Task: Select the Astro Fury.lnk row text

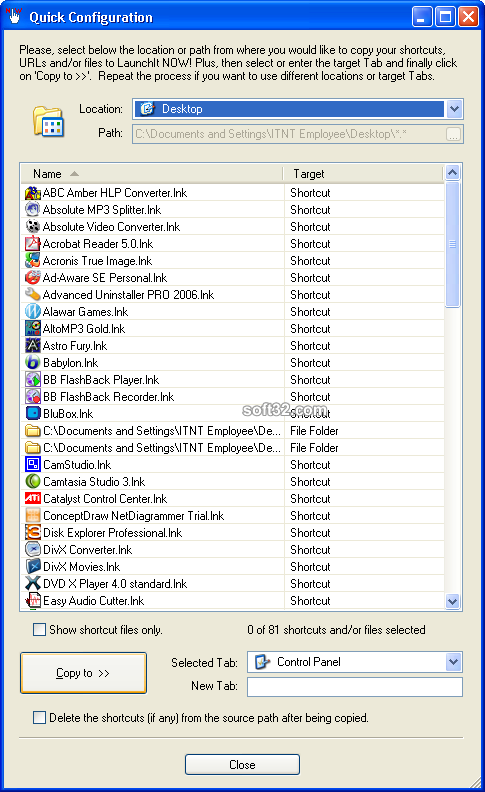Action: [75, 346]
